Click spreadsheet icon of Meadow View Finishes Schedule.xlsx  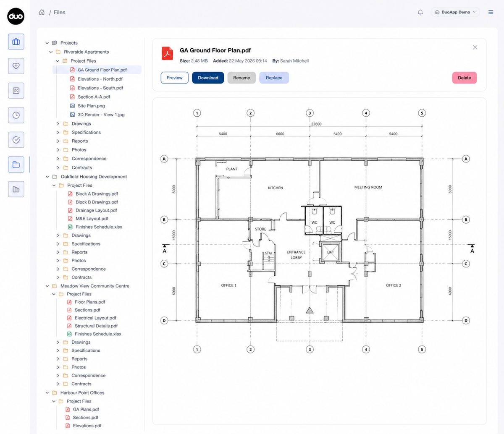pos(69,334)
